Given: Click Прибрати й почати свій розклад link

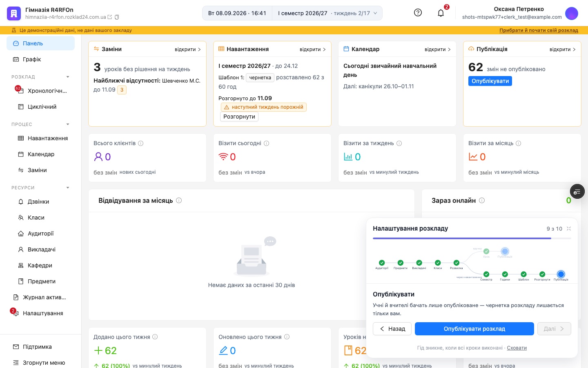Looking at the screenshot, I should tap(539, 30).
